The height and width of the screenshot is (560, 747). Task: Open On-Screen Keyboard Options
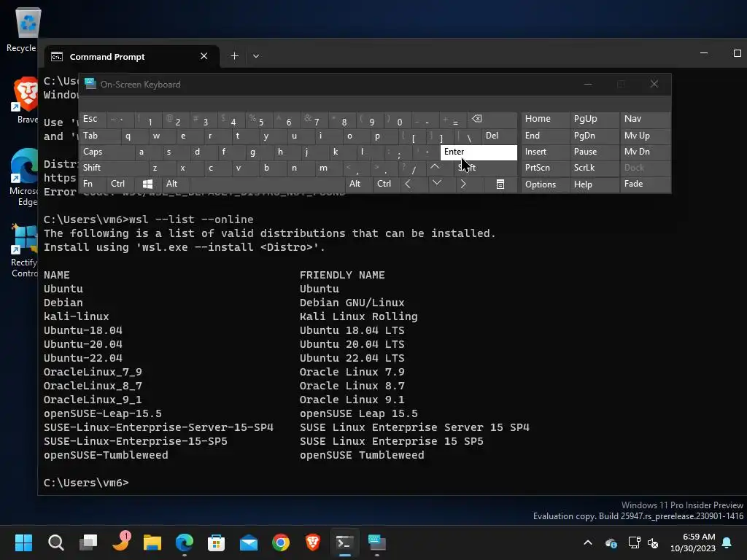(546, 184)
